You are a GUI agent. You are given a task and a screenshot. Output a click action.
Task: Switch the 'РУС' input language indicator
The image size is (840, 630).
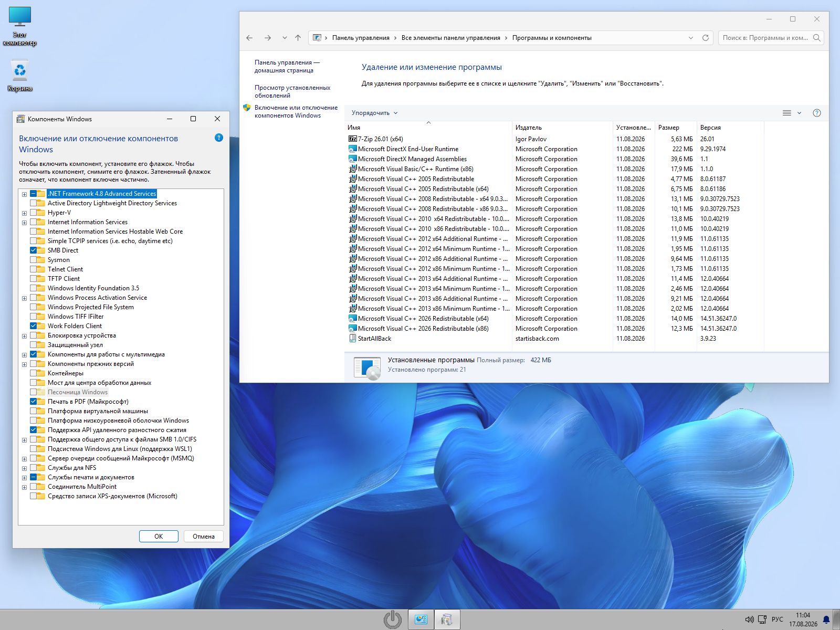(x=778, y=619)
